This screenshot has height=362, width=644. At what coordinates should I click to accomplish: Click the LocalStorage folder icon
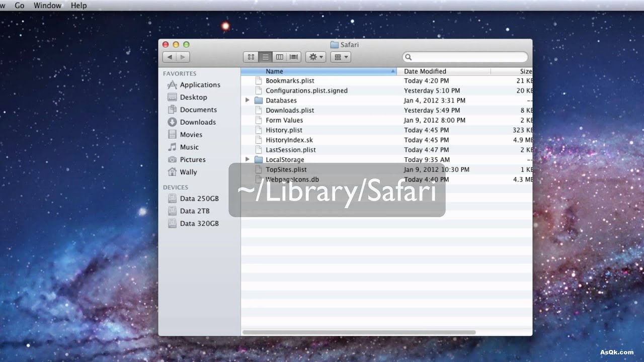tap(259, 159)
